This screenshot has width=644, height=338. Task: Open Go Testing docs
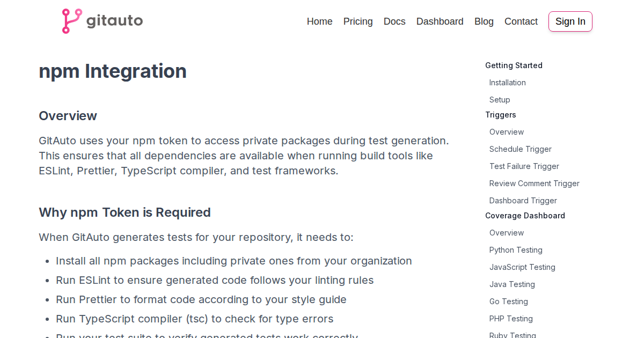click(509, 302)
